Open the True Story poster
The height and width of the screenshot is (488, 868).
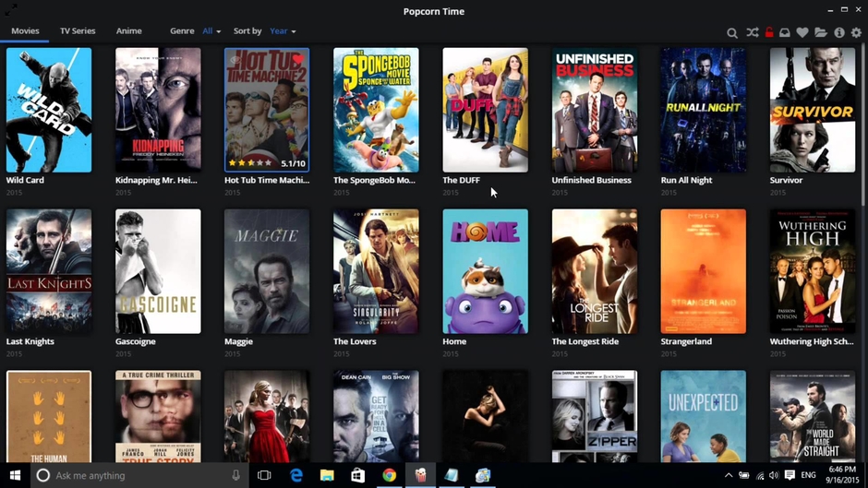[158, 416]
